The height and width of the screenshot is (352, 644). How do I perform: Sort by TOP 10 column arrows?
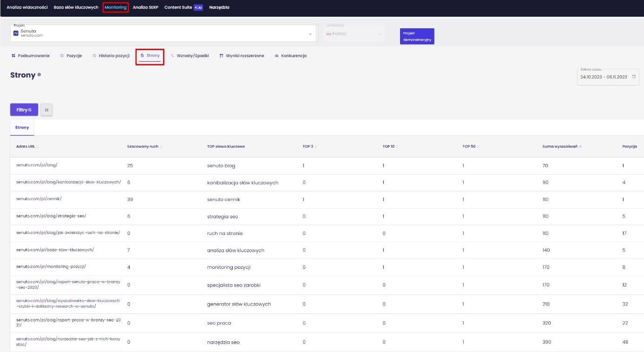[397, 147]
